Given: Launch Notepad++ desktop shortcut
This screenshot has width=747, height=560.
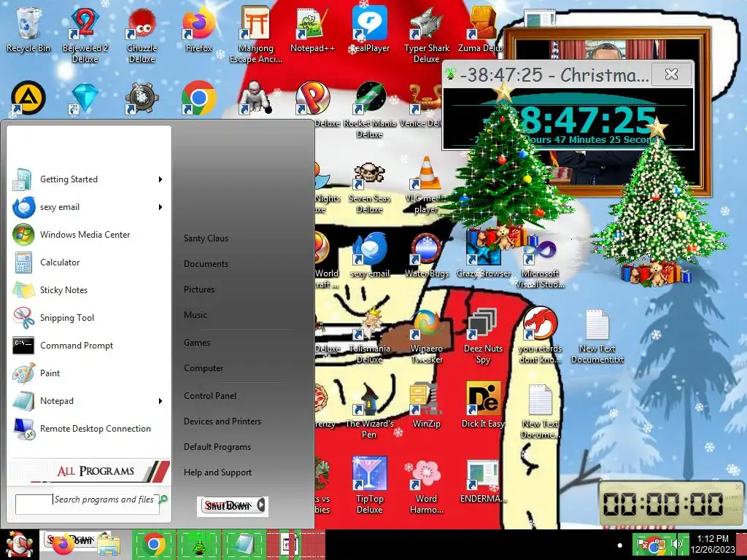Looking at the screenshot, I should (x=312, y=31).
